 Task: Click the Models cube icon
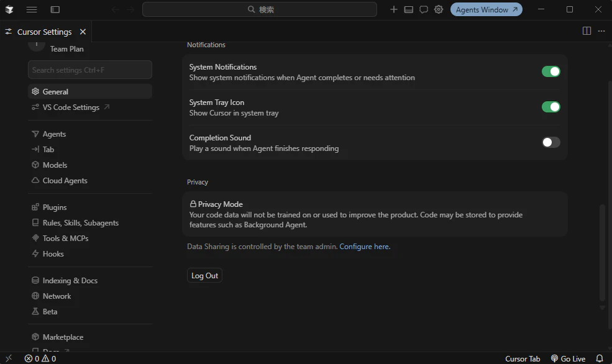coord(35,165)
